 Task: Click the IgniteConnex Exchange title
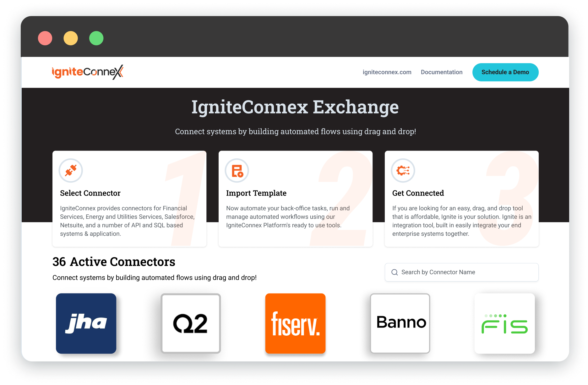[295, 107]
